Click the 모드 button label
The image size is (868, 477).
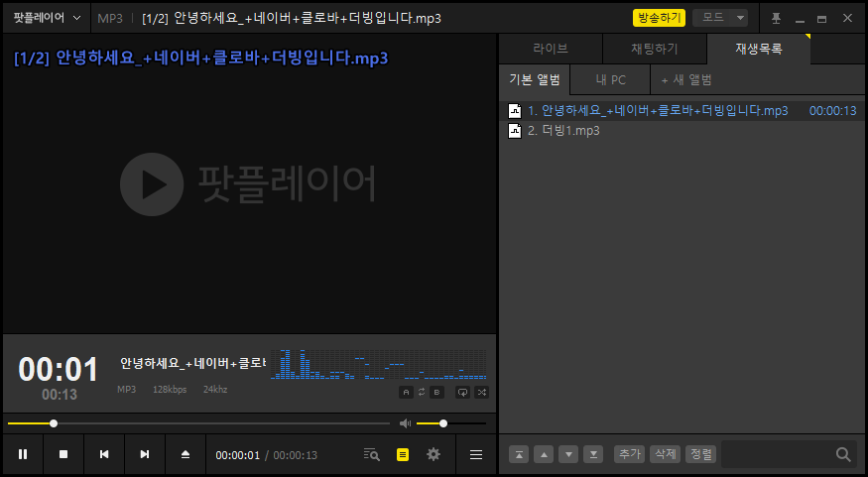tap(712, 18)
